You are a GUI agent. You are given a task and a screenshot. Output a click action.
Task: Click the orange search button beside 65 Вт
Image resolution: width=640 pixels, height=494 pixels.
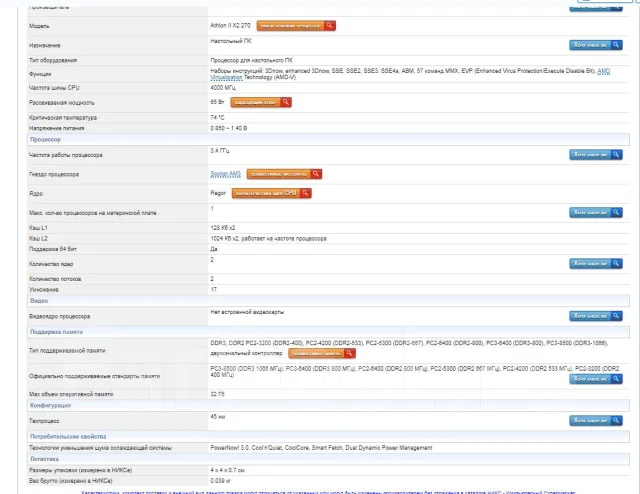[x=261, y=102]
